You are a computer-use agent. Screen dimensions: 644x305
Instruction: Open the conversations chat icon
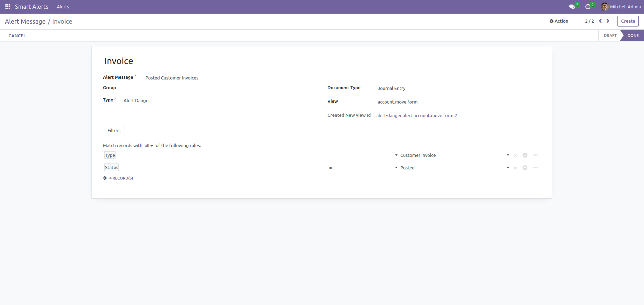pyautogui.click(x=572, y=7)
